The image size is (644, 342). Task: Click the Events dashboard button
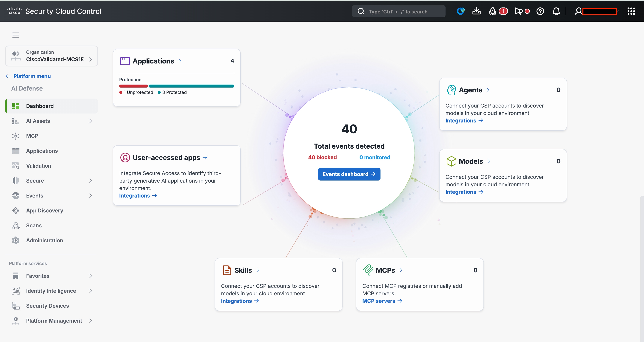pyautogui.click(x=349, y=174)
